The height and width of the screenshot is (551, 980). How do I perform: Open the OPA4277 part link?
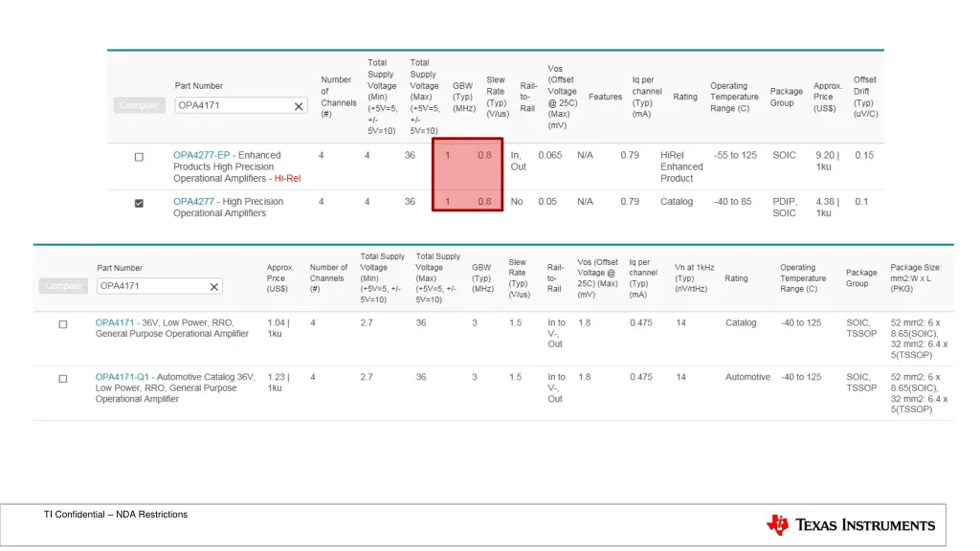pos(193,201)
